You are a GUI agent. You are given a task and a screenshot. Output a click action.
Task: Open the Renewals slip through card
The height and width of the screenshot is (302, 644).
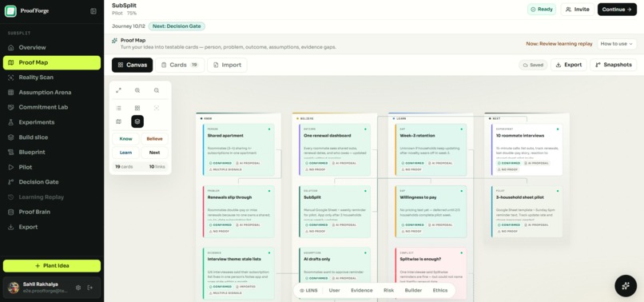(239, 212)
